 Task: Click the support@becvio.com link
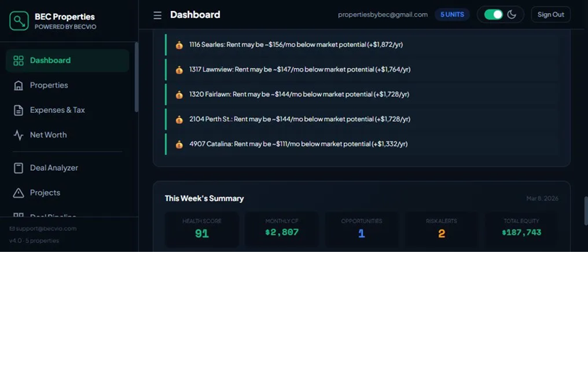[46, 229]
